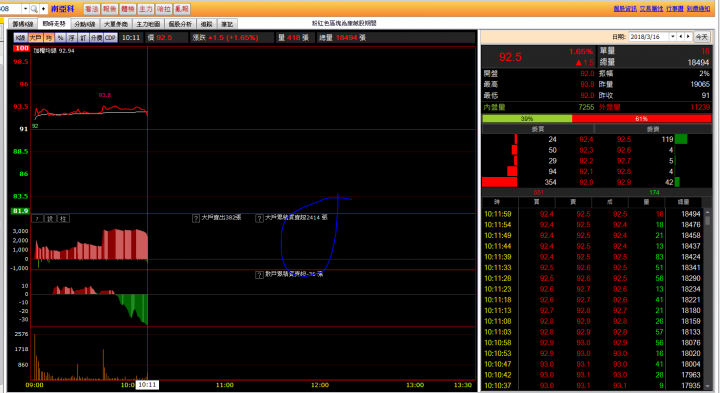Click the 柱 bar-chart icon in indicator panel
This screenshot has width=720, height=393.
63,219
